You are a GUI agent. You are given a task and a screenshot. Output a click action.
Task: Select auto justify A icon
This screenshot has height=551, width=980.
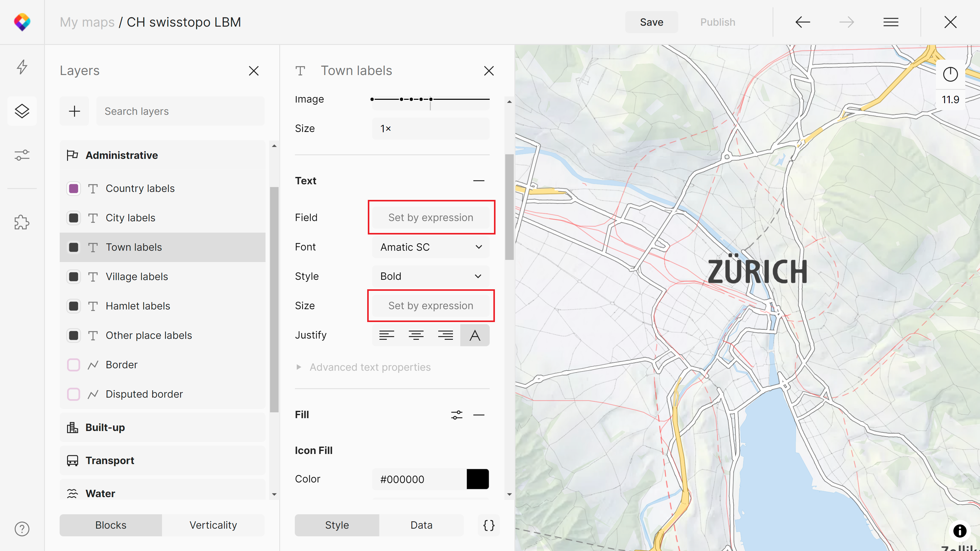(x=474, y=335)
